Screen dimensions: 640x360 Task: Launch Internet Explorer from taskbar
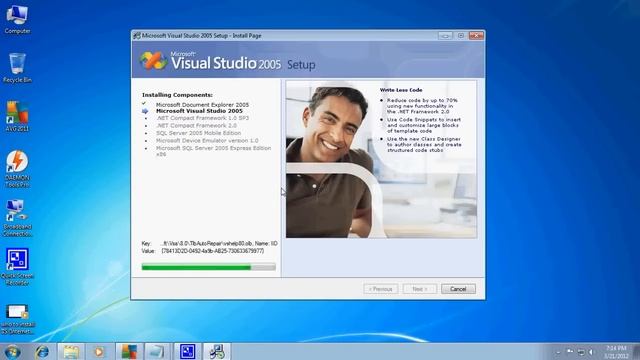[42, 351]
